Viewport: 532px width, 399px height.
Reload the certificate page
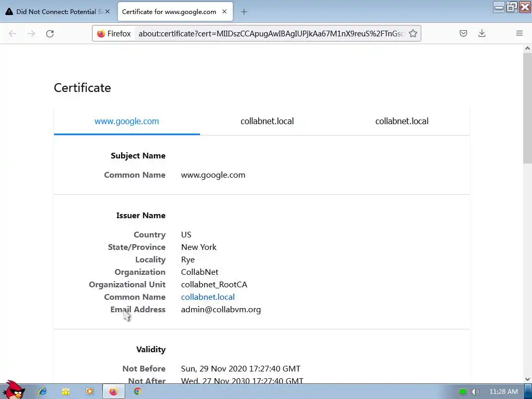pyautogui.click(x=50, y=34)
